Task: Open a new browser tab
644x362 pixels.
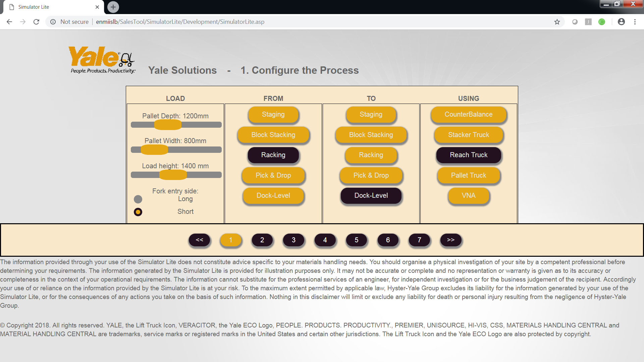Action: (113, 7)
